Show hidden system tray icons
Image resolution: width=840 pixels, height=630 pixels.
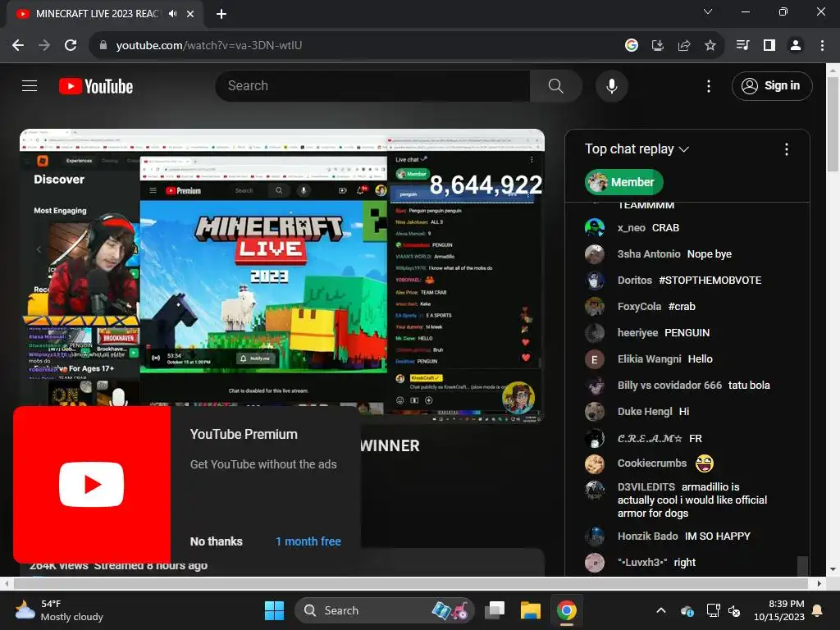click(661, 610)
